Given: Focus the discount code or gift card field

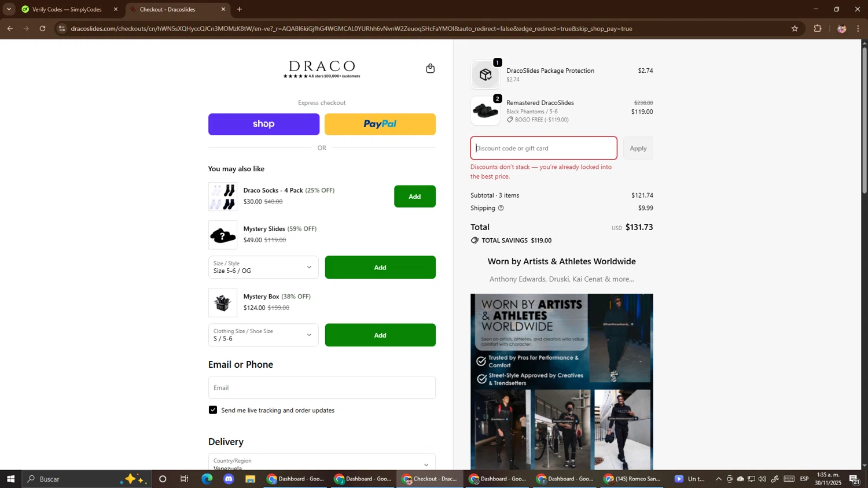Looking at the screenshot, I should coord(544,148).
